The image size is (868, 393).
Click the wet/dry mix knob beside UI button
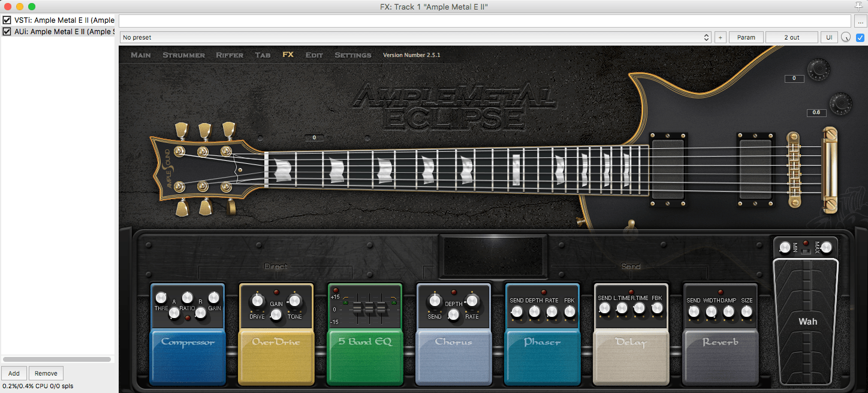click(845, 37)
